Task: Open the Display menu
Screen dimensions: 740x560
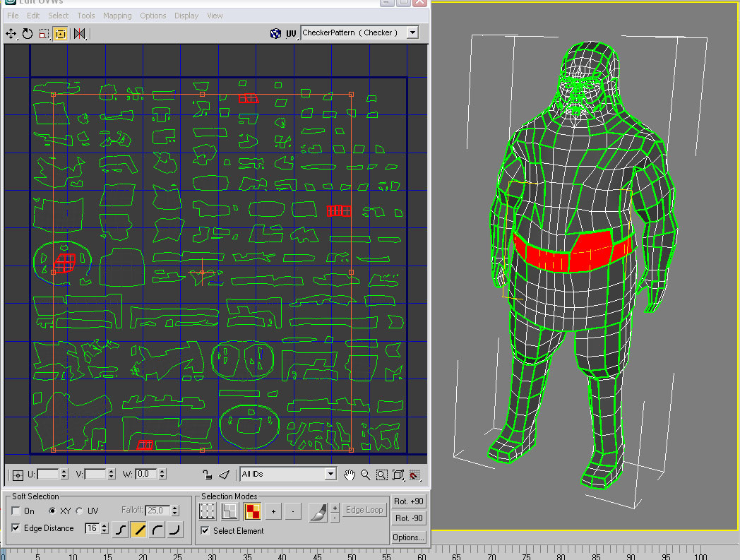Action: [186, 16]
